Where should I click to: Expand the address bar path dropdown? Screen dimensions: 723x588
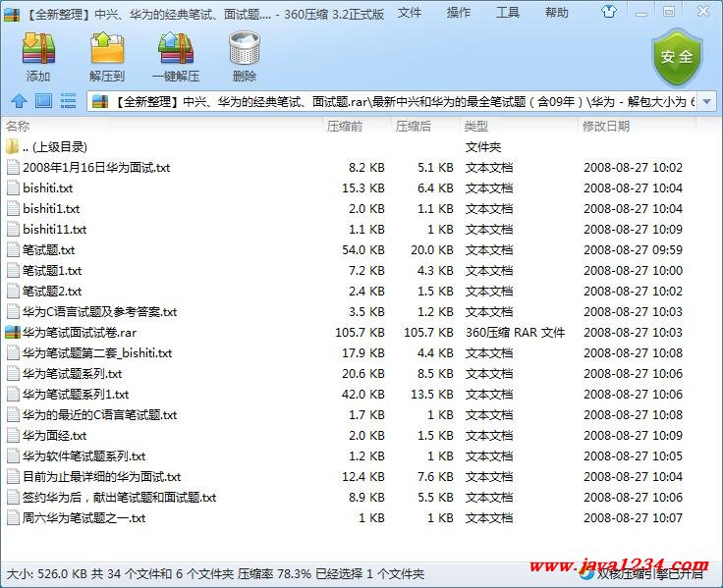(706, 101)
